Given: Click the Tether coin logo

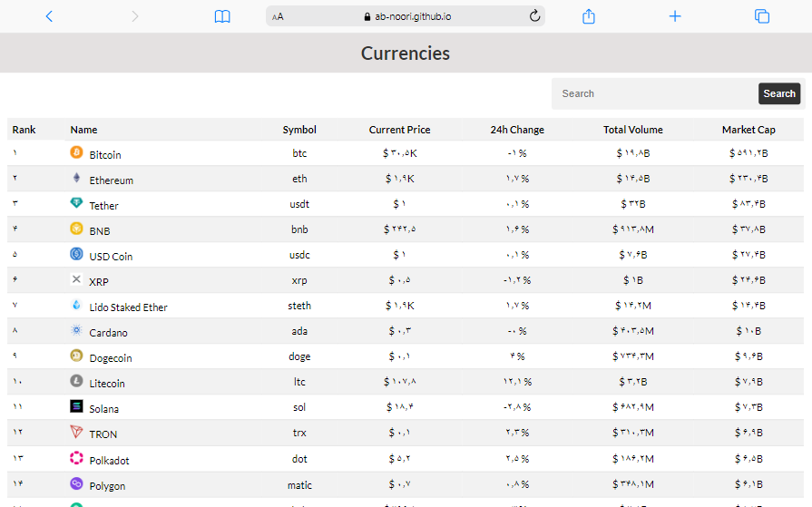Looking at the screenshot, I should click(76, 203).
